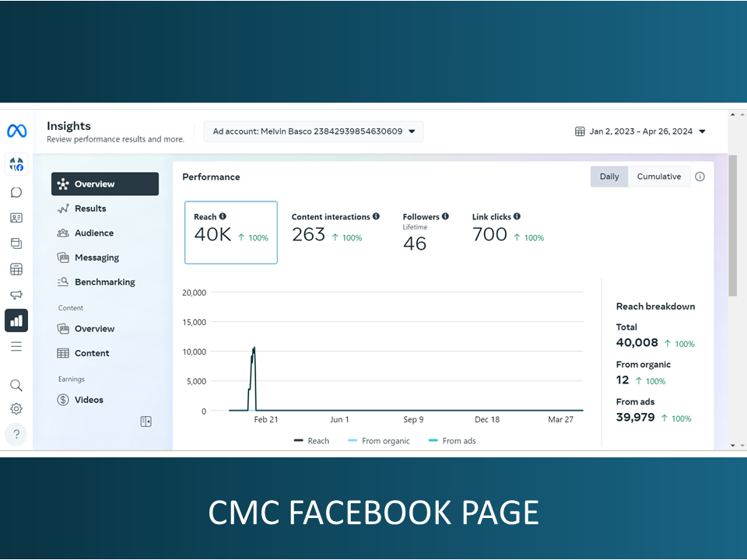Open Videos under Earnings
Viewport: 747px width, 560px height.
tap(105, 400)
